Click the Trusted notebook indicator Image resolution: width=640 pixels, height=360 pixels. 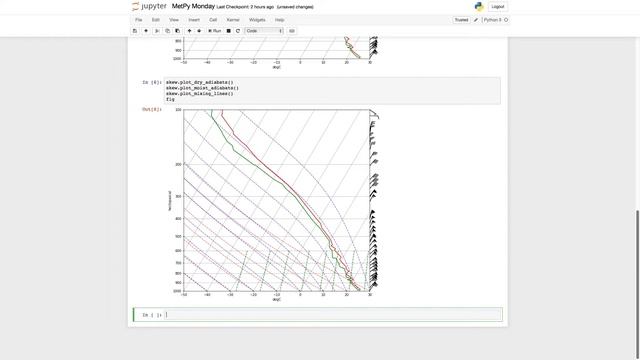(x=462, y=20)
